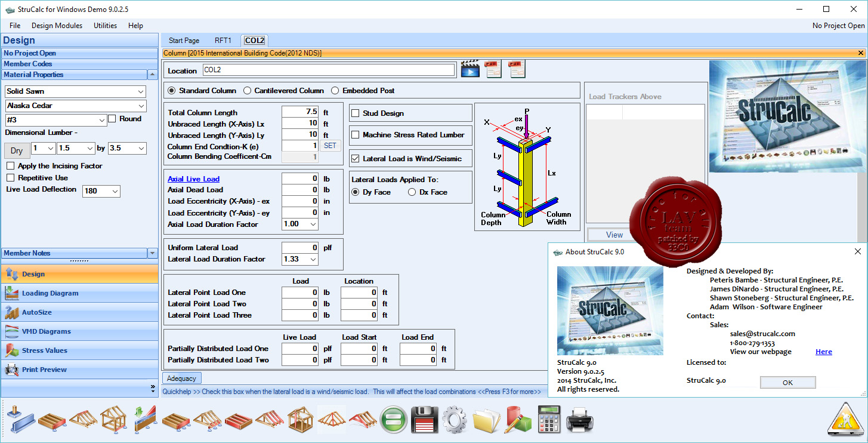Click the SET button for K(e)
Screen dimensions: 868x443
pyautogui.click(x=330, y=146)
